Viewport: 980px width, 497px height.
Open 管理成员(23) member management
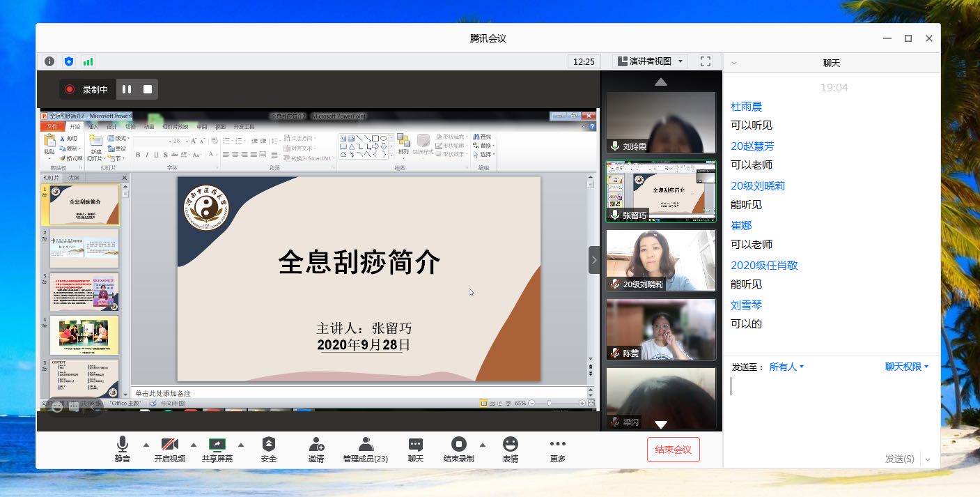pos(366,449)
